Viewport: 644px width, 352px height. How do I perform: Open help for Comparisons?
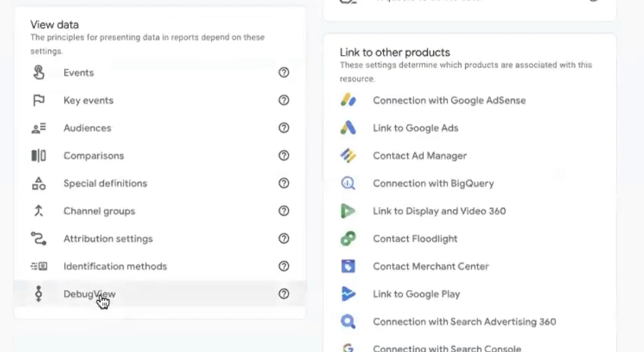pos(284,155)
